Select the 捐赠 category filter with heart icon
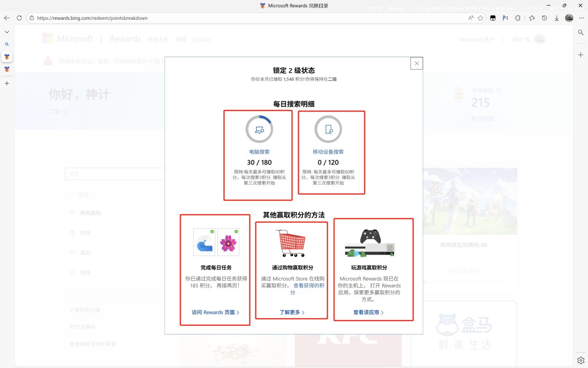The height and width of the screenshot is (368, 588). [x=80, y=272]
